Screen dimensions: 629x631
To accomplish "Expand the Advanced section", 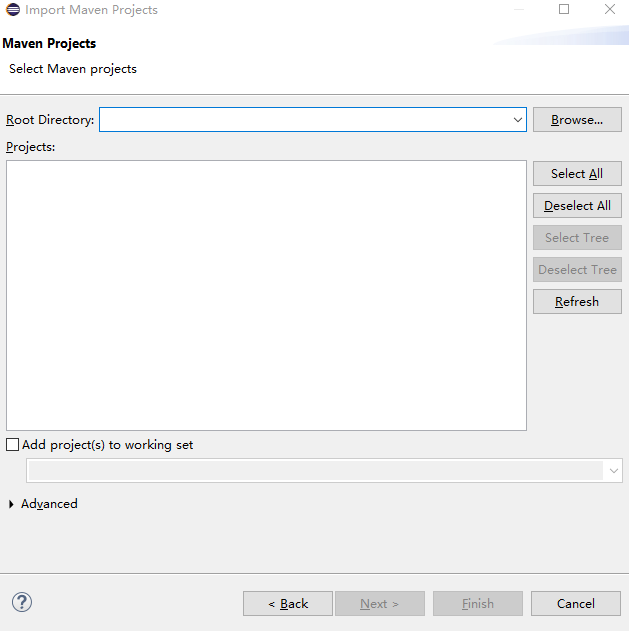I will coord(11,504).
